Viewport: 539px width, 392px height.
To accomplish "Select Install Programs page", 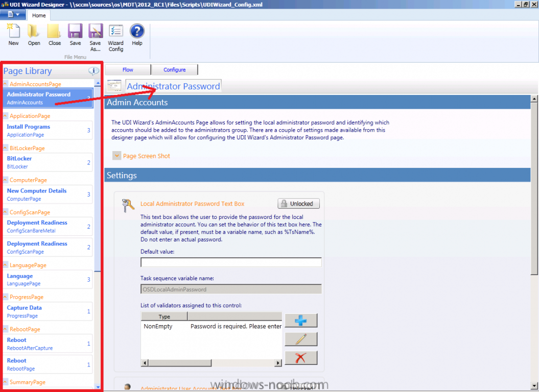I will 48,131.
